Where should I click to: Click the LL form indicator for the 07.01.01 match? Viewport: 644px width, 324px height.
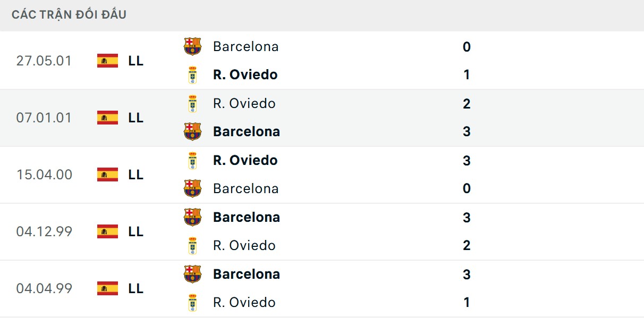click(x=136, y=118)
